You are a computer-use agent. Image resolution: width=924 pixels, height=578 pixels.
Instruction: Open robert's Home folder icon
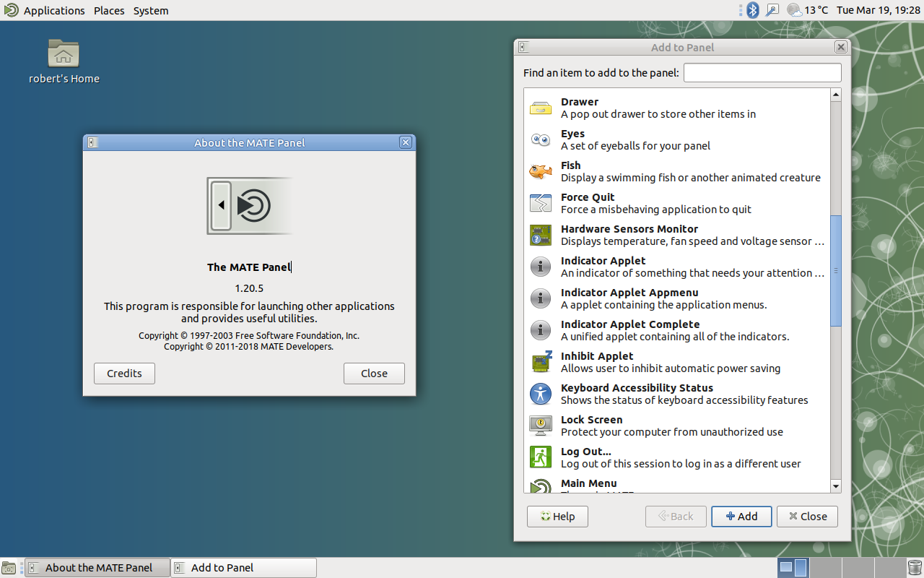(x=64, y=54)
